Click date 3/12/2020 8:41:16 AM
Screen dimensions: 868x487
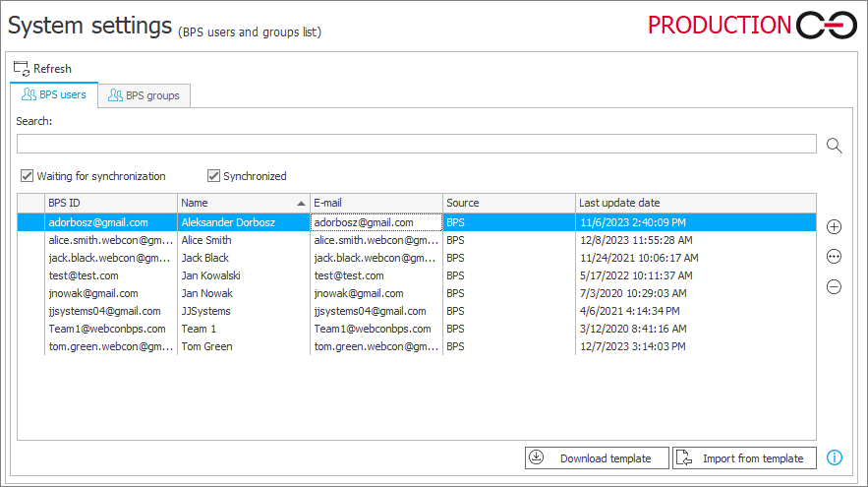(696, 329)
